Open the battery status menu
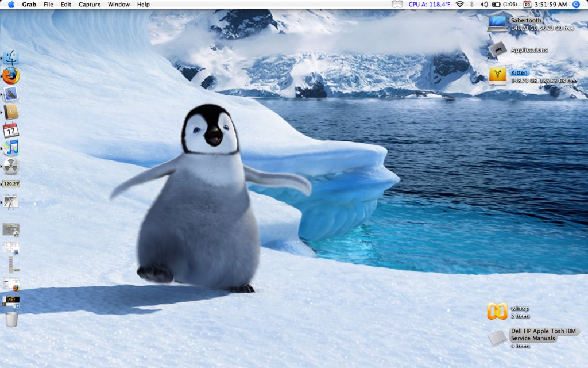Viewport: 588px width, 368px height. coord(504,5)
